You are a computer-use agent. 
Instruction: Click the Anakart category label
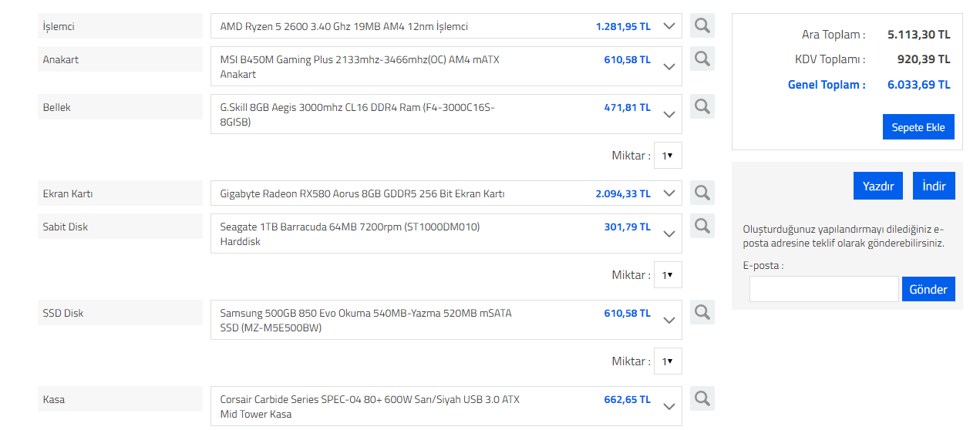pos(120,59)
